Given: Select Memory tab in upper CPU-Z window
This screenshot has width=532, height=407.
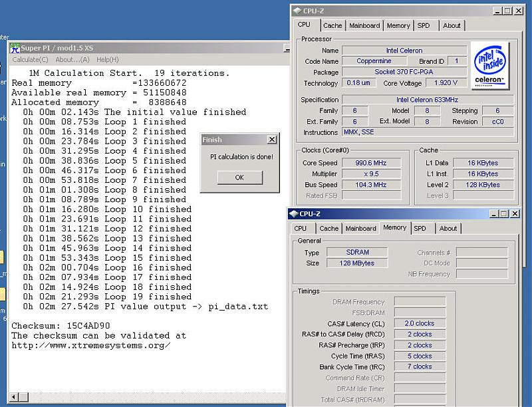Looking at the screenshot, I should pos(398,25).
